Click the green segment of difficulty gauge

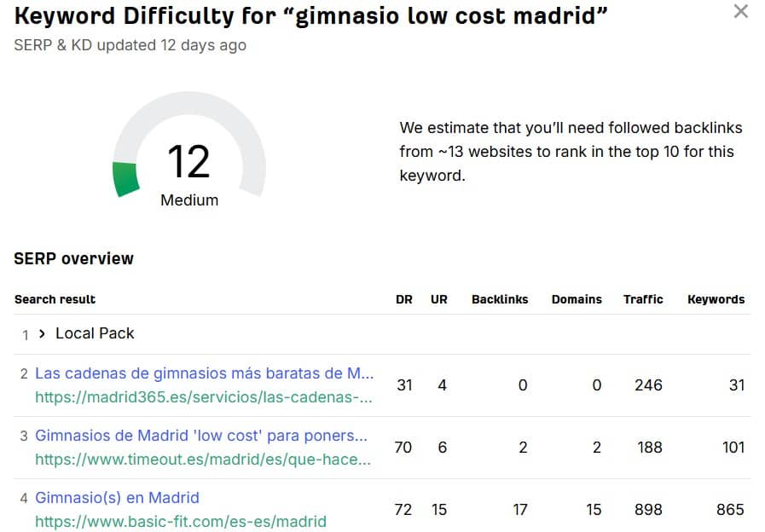(x=126, y=178)
